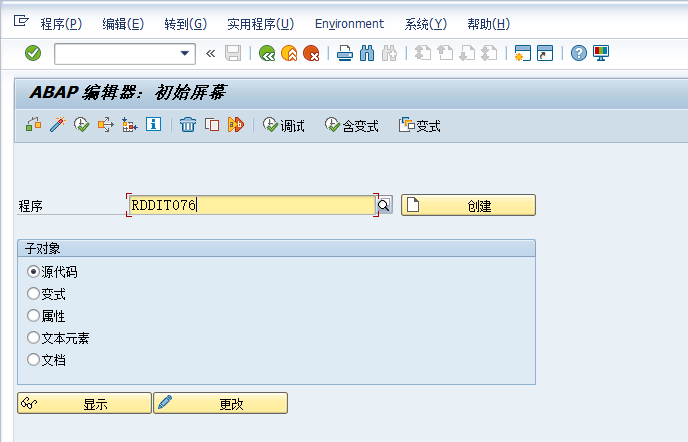Create a new session window icon
Image resolution: width=688 pixels, height=442 pixels.
[523, 54]
